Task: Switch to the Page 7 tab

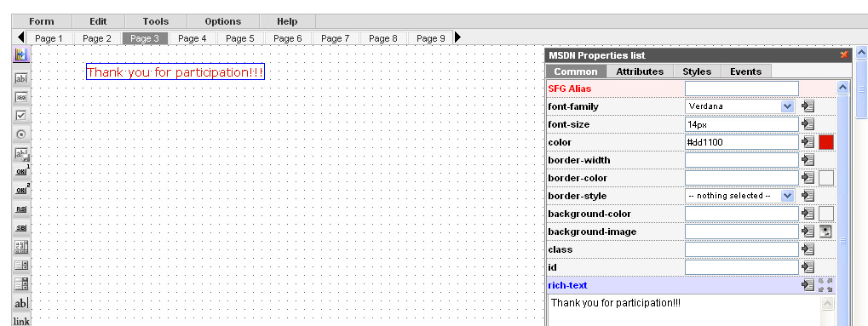Action: pos(335,38)
